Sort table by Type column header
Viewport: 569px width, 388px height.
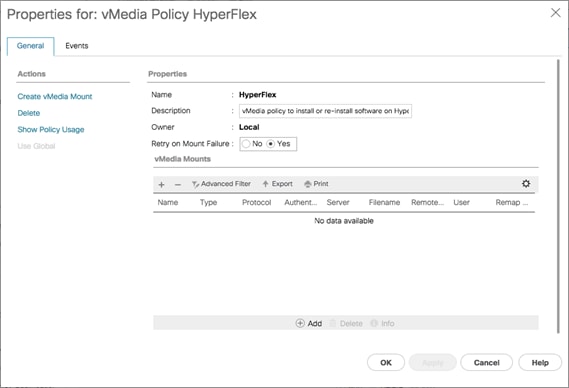point(208,203)
